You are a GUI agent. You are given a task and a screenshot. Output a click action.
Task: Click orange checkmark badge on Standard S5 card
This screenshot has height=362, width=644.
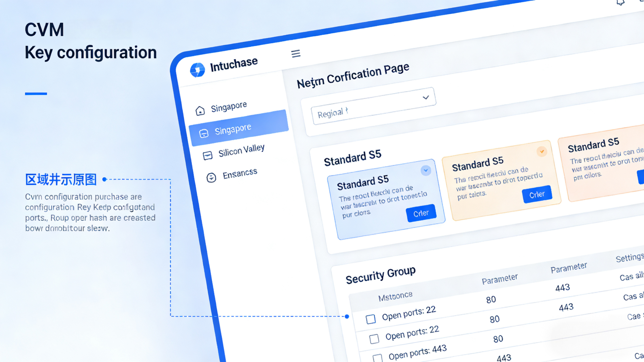pos(542,152)
